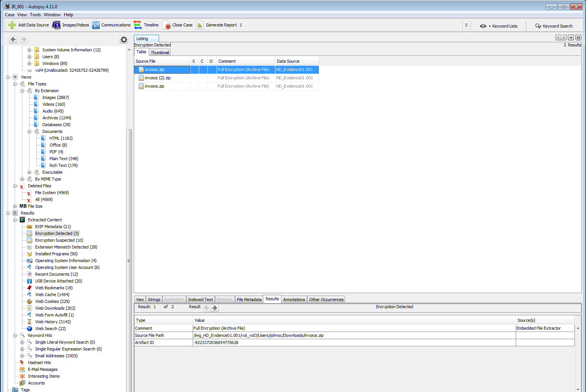Select Encryption Suspected (10) in tree
Viewport: 586px width, 392px height.
pos(59,240)
